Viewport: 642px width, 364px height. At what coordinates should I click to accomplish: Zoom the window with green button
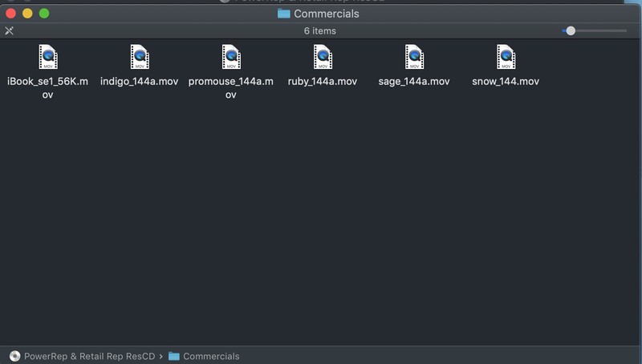pyautogui.click(x=44, y=14)
